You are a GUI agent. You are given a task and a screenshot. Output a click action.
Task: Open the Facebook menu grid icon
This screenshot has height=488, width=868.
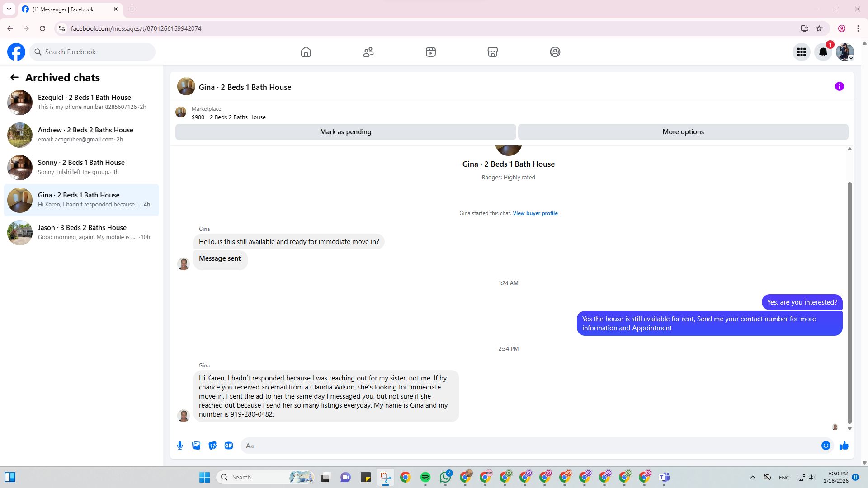pyautogui.click(x=801, y=52)
